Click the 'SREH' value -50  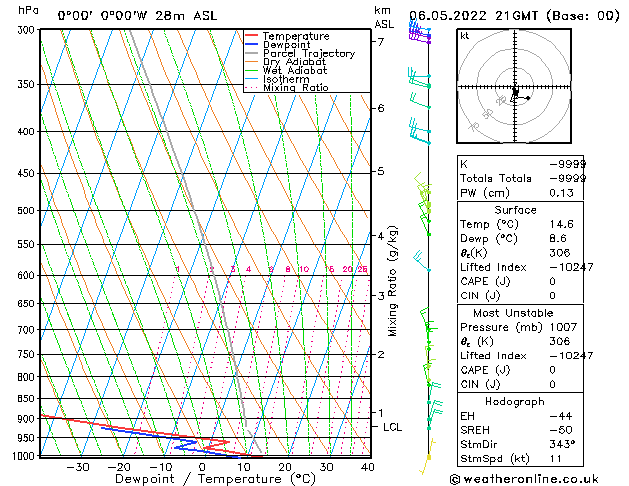561,430
